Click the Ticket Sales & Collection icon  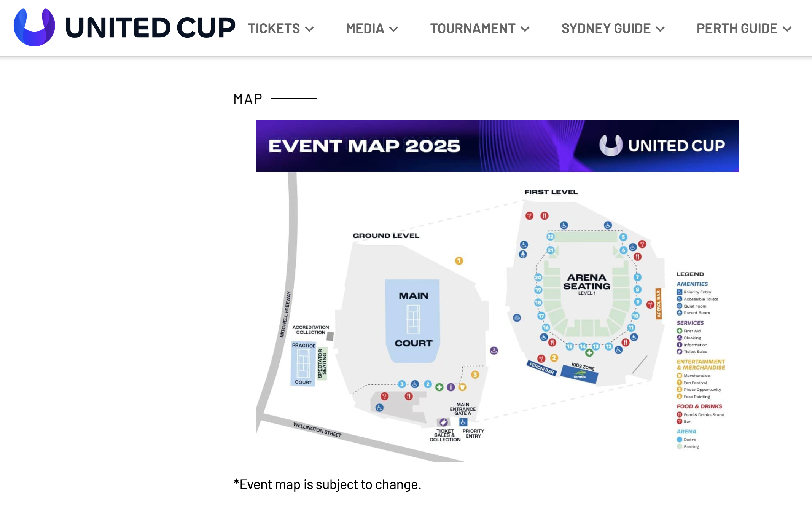click(443, 422)
